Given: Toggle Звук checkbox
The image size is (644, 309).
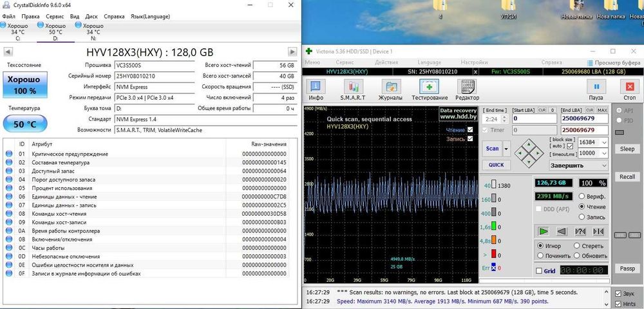Looking at the screenshot, I should [x=618, y=294].
